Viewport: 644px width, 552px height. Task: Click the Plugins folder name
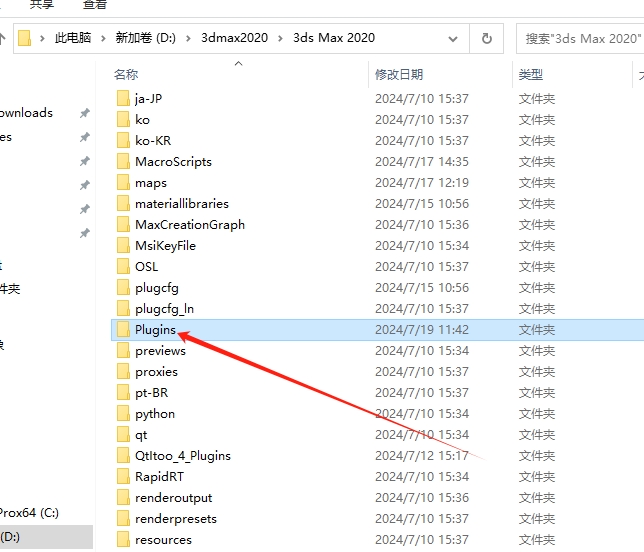point(156,330)
